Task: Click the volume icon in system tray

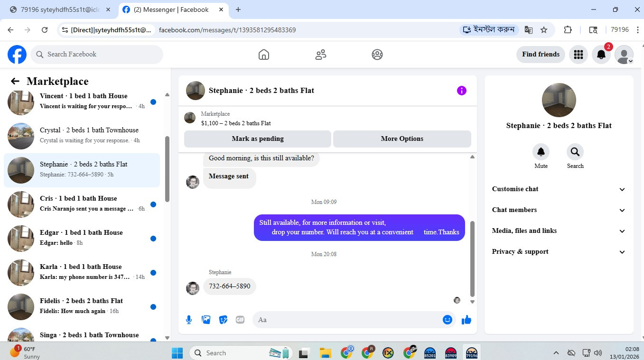Action: [x=598, y=353]
